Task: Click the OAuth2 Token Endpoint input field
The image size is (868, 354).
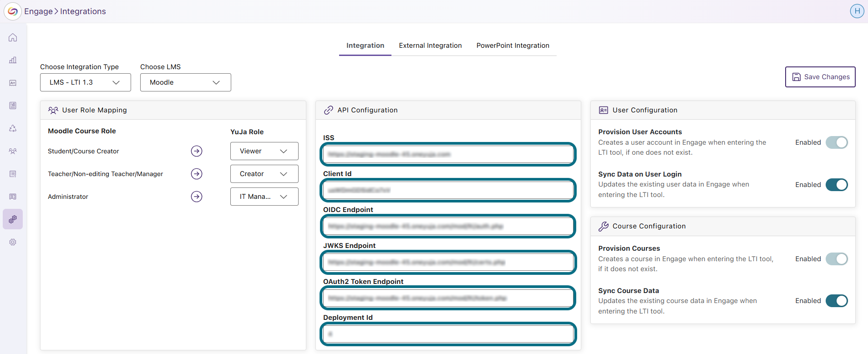Action: pos(448,298)
